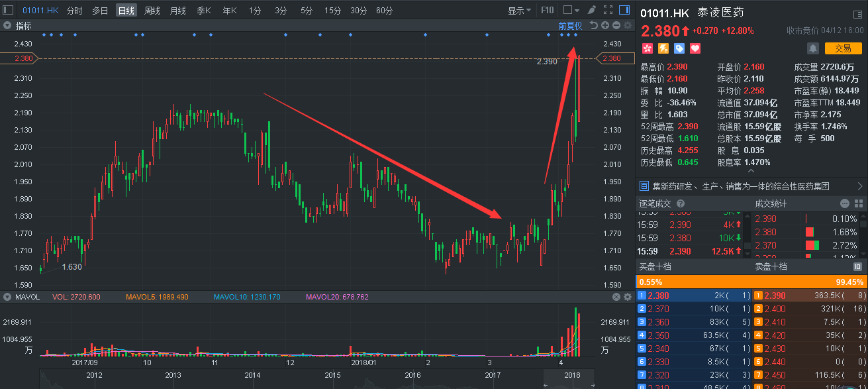Open the F10 company info page

pyautogui.click(x=547, y=11)
